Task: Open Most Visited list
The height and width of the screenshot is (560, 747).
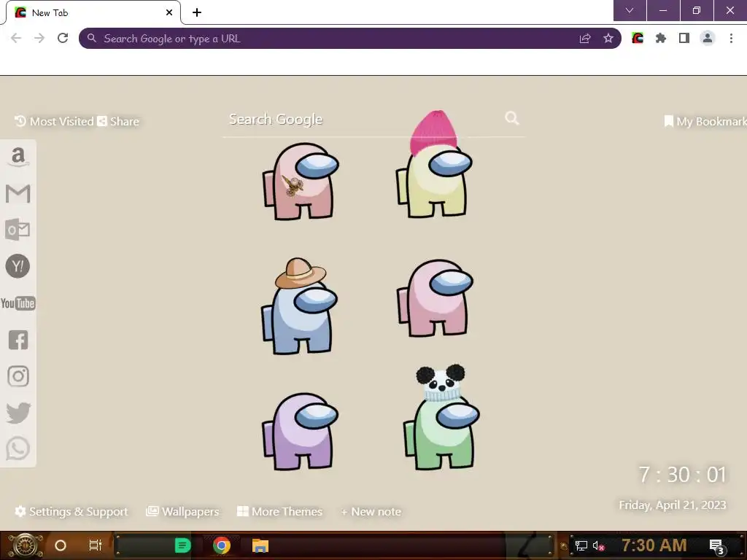Action: [54, 122]
